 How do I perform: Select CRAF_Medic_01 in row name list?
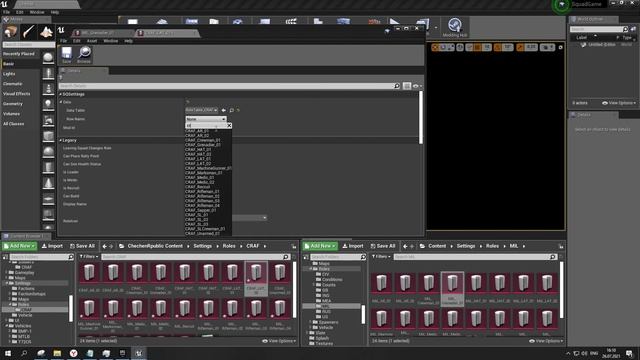[x=200, y=178]
